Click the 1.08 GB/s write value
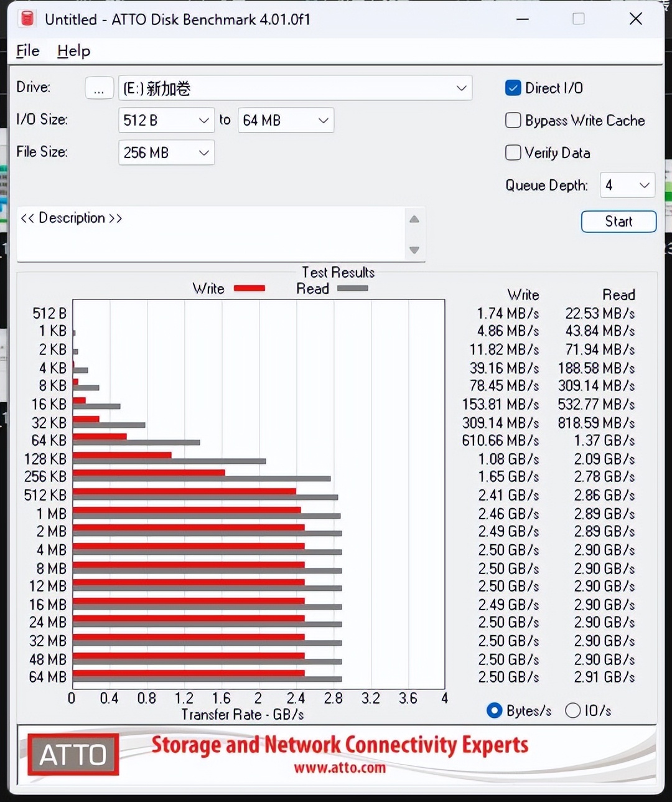Viewport: 672px width, 802px height. click(x=508, y=459)
